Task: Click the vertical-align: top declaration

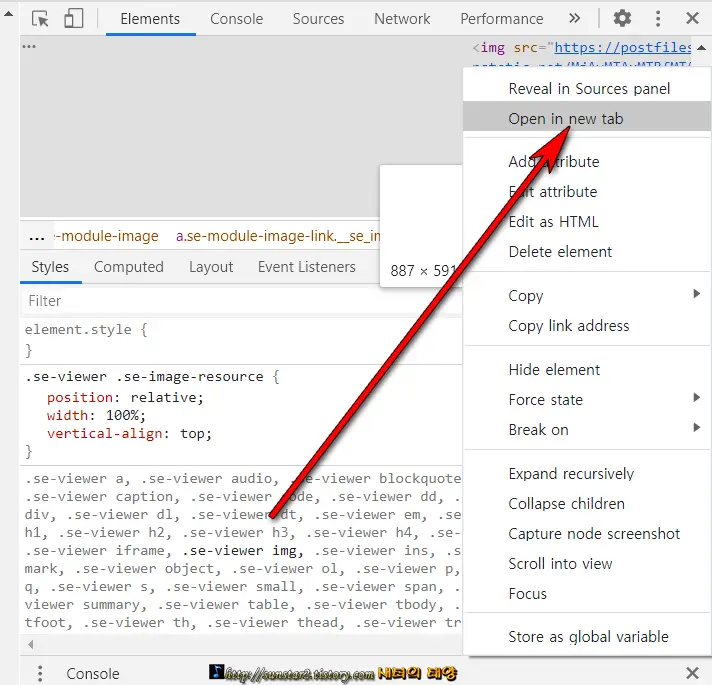Action: pos(129,434)
